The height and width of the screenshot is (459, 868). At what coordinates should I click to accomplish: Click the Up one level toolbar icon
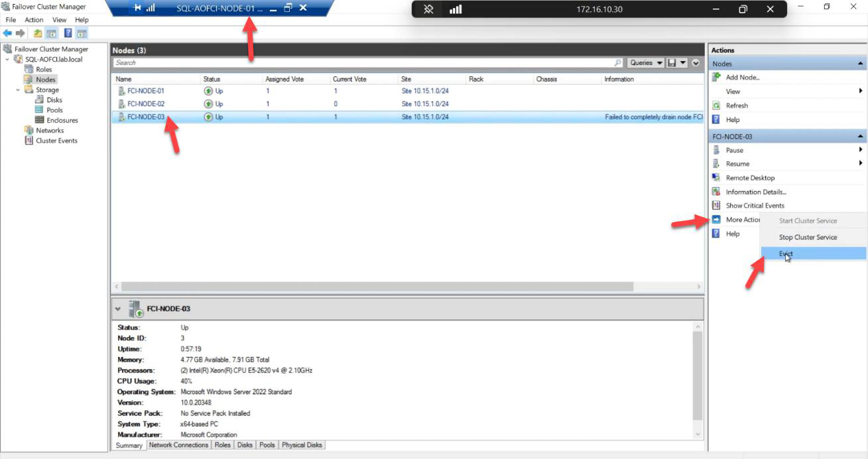38,33
